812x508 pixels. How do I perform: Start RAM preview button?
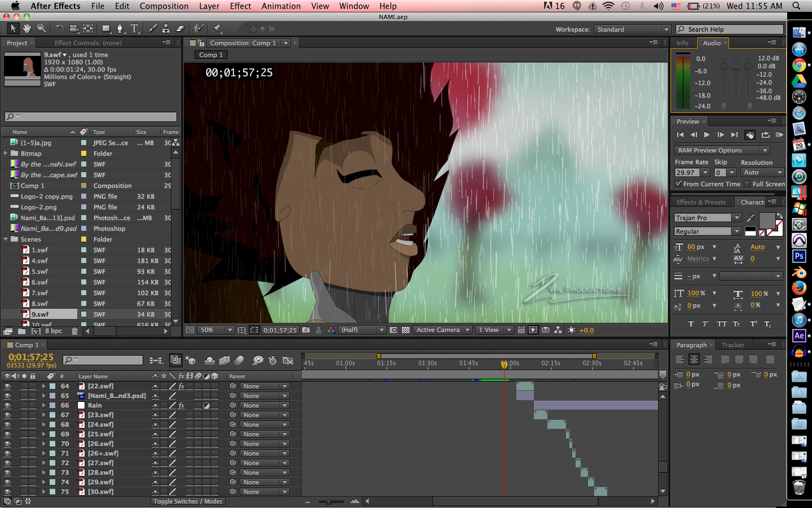(779, 135)
